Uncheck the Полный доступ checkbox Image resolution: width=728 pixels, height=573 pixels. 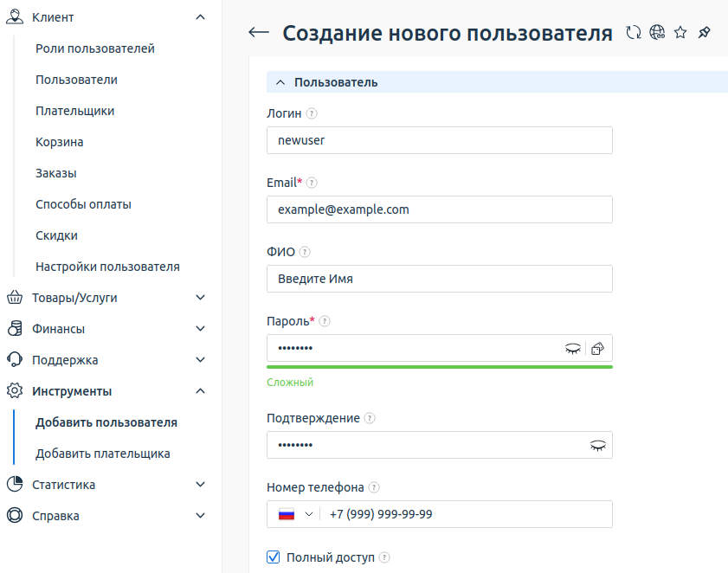[274, 557]
